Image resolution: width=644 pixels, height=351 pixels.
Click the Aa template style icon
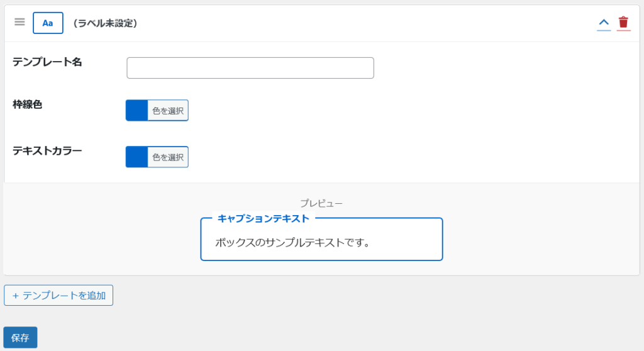(48, 23)
